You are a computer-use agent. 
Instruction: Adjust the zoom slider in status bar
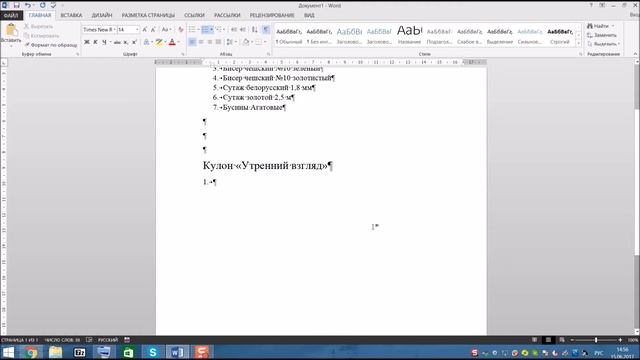pyautogui.click(x=596, y=340)
